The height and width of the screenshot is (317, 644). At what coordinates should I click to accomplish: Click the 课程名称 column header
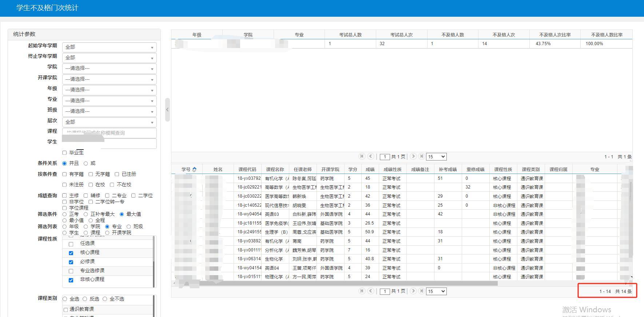(x=275, y=170)
